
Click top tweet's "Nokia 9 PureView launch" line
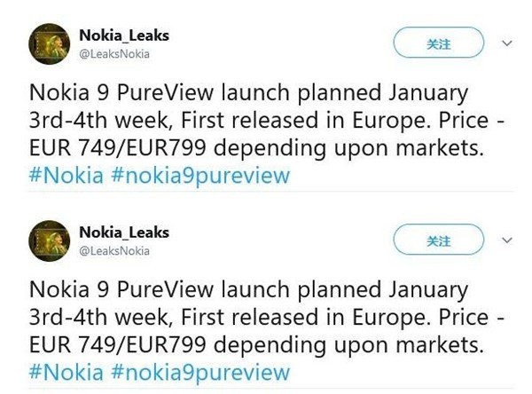(248, 92)
